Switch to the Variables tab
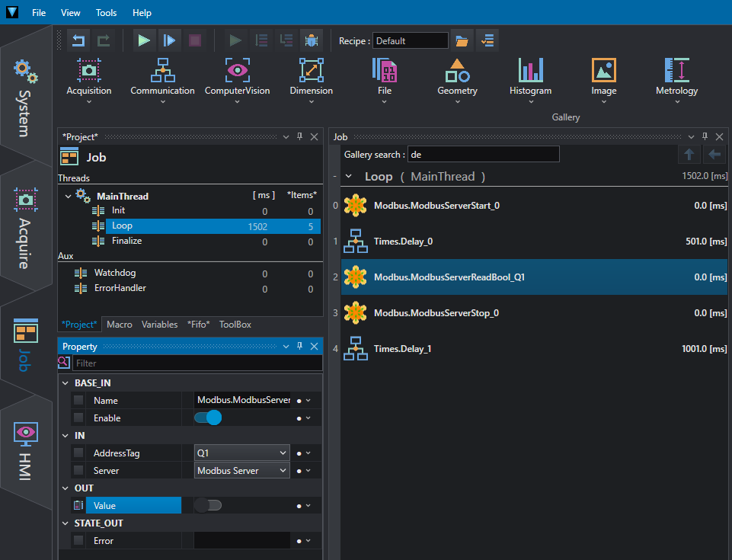Viewport: 732px width, 560px height. click(x=159, y=324)
